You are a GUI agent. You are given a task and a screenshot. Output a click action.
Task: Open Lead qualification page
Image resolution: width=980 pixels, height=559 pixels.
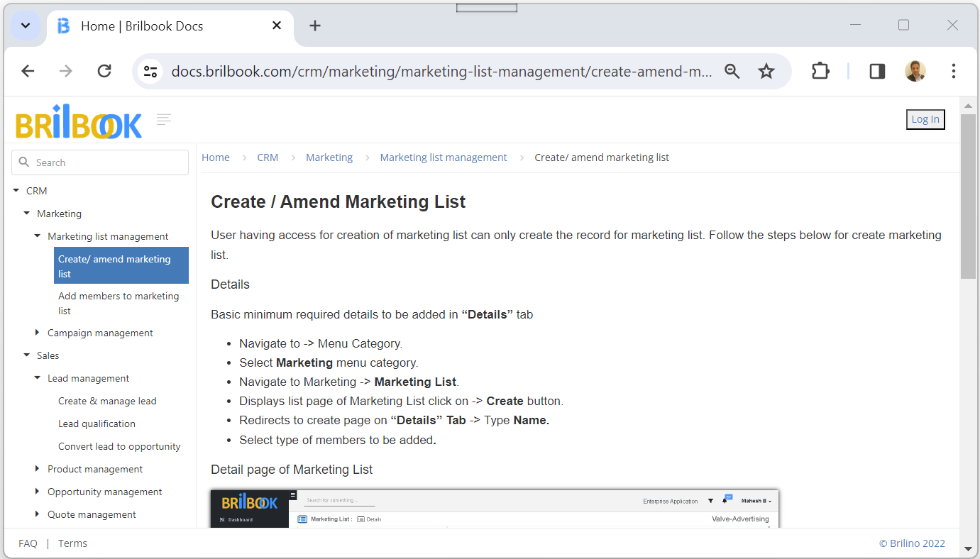[97, 424]
